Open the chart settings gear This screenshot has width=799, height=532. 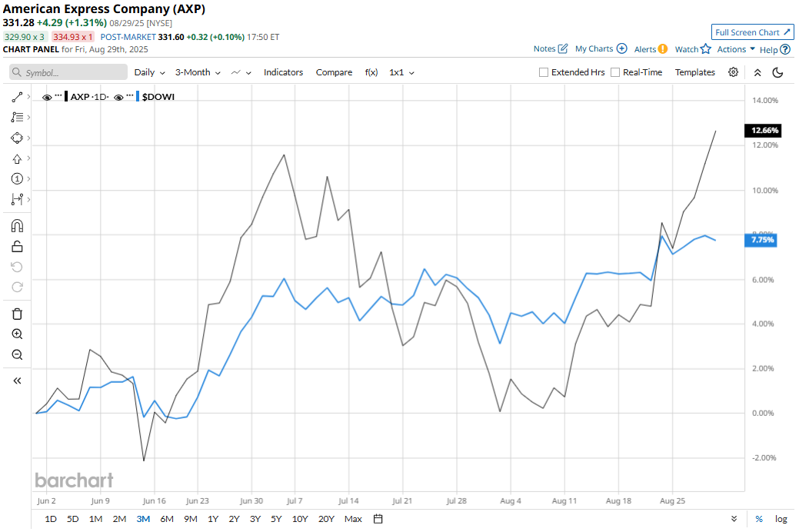[x=733, y=71]
